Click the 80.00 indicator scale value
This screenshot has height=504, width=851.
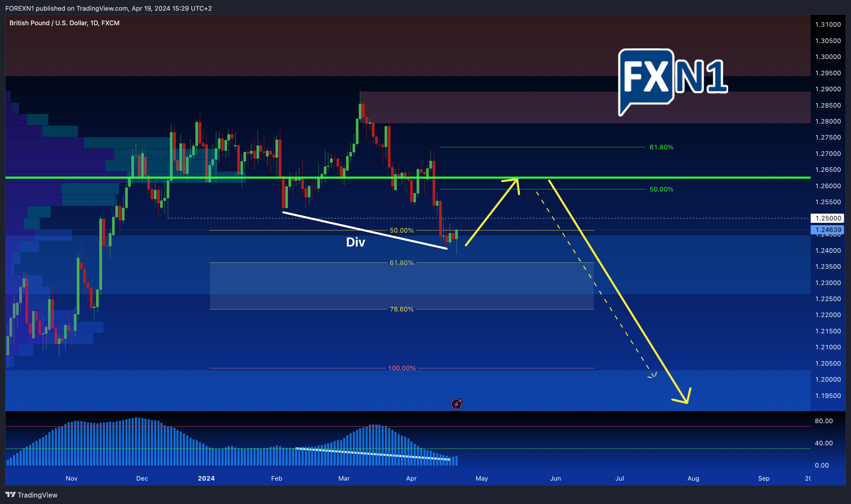[824, 421]
